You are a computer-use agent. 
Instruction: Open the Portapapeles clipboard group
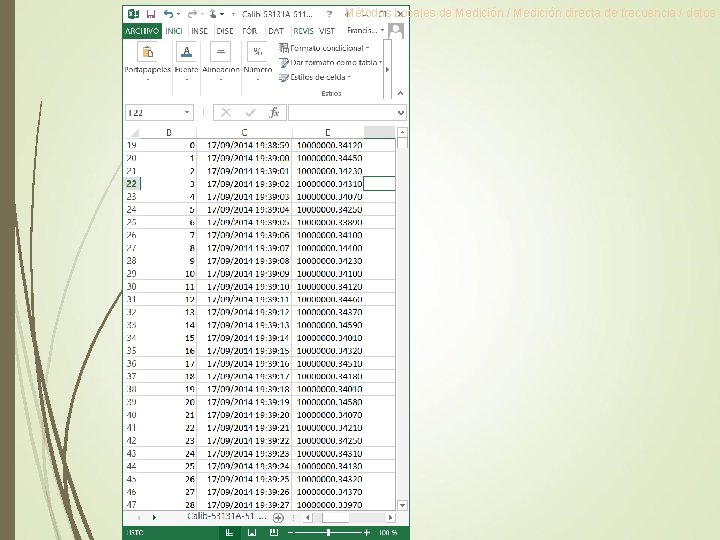pos(147,62)
